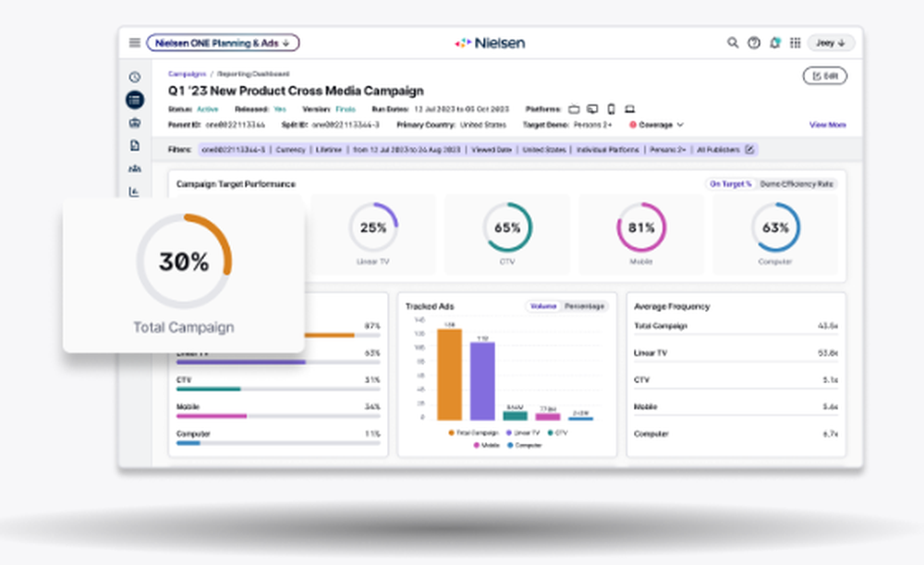This screenshot has width=924, height=565.
Task: Select the Volume toggle in Tracked Ads
Action: click(x=542, y=306)
